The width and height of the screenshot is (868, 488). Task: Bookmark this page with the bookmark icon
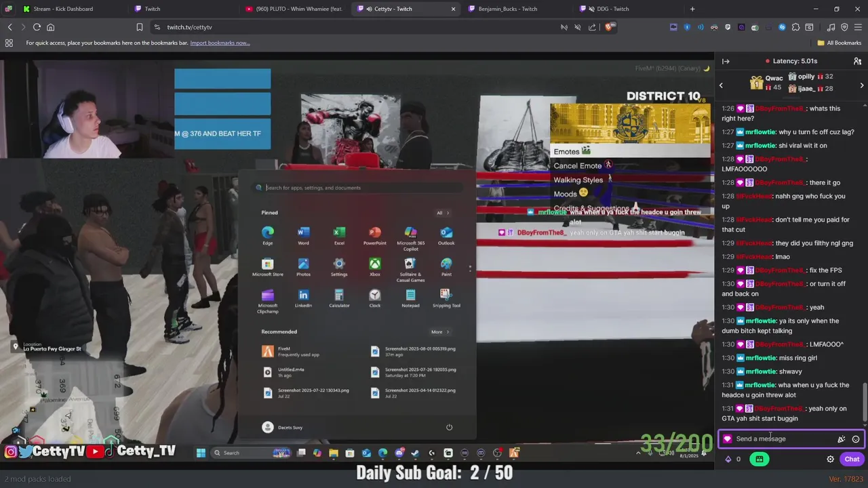(x=139, y=27)
